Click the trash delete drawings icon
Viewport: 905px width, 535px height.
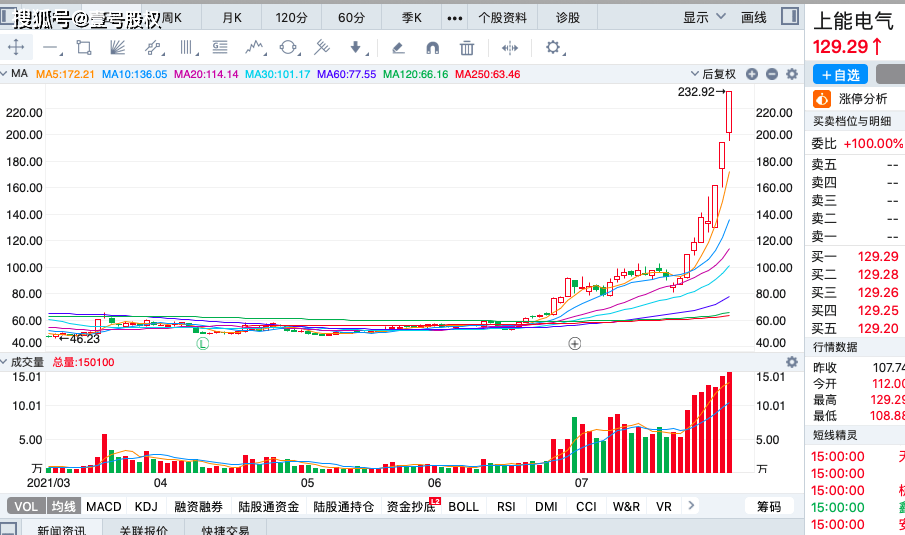[467, 48]
